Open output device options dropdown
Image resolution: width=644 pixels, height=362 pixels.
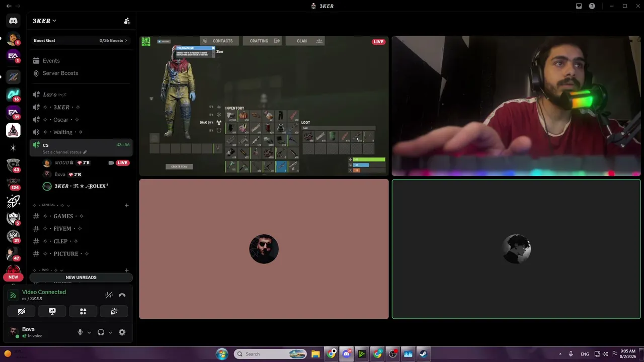tap(110, 332)
